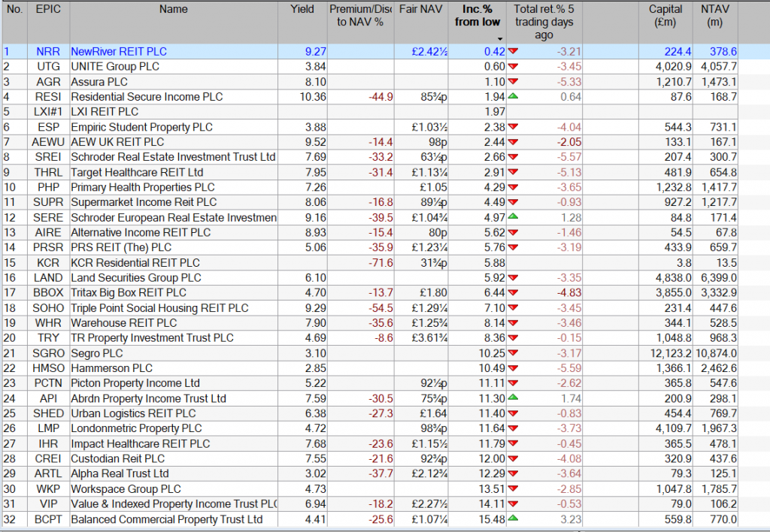Click KCR Residential REIT discount value -71.6
Screen dimensions: 770x532
pos(380,262)
